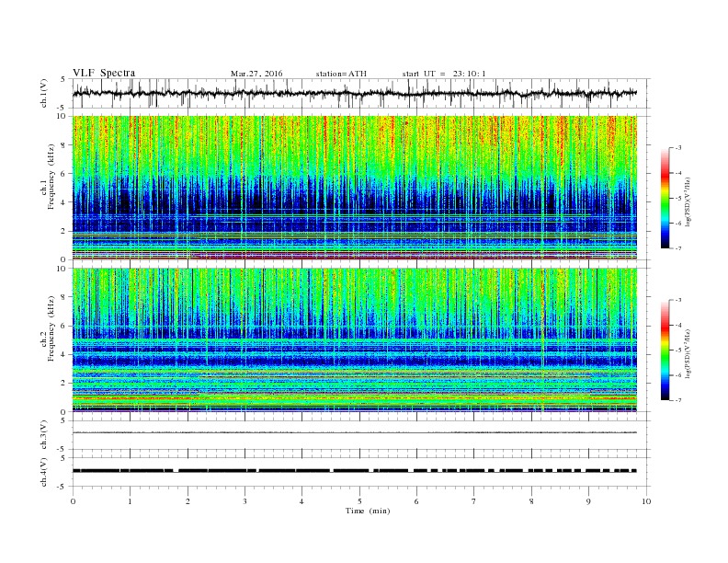Click the ch.2 frequency axis "8" tick label
The image size is (728, 563).
point(63,297)
